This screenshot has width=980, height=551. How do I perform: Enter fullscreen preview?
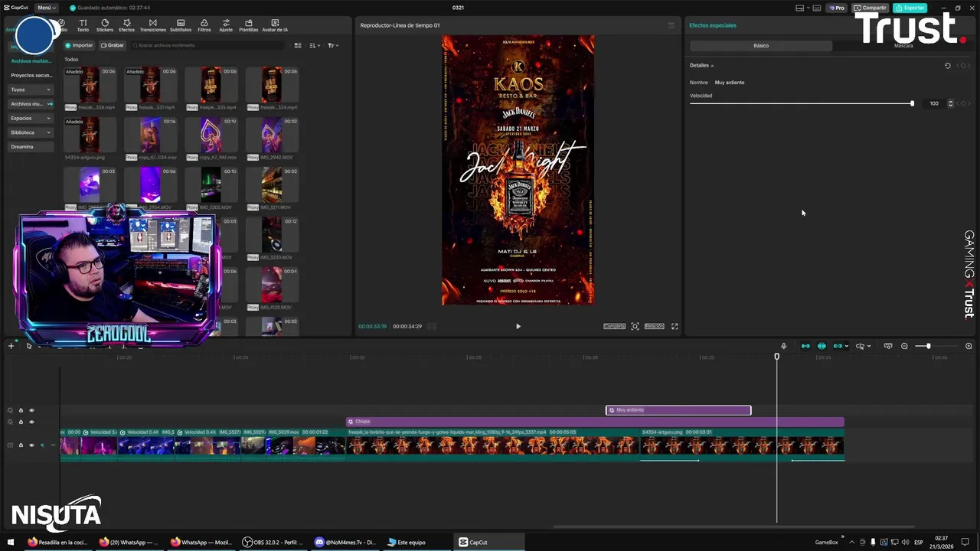tap(675, 326)
